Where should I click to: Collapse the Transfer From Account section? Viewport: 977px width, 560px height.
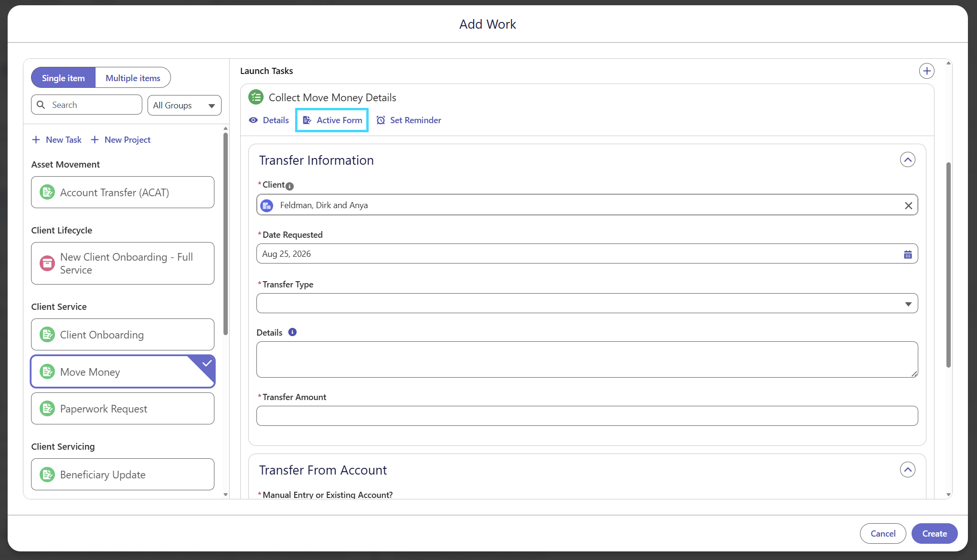click(x=907, y=470)
